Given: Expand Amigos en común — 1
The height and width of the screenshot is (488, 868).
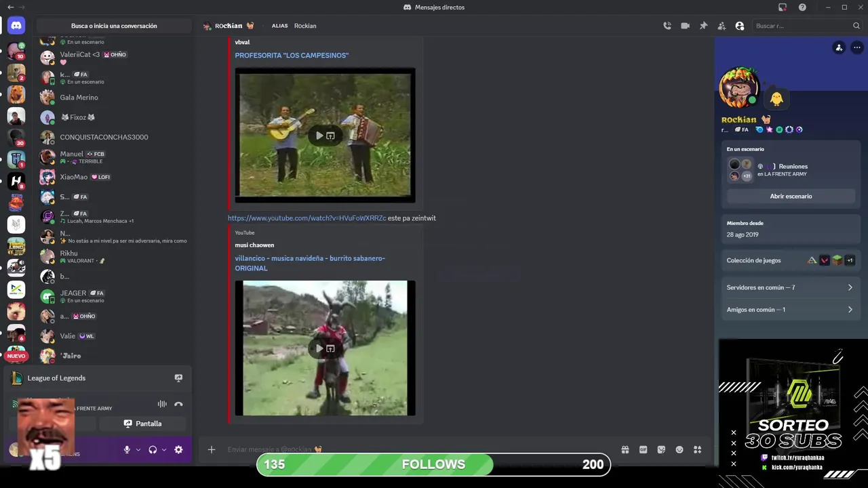Looking at the screenshot, I should coord(791,310).
